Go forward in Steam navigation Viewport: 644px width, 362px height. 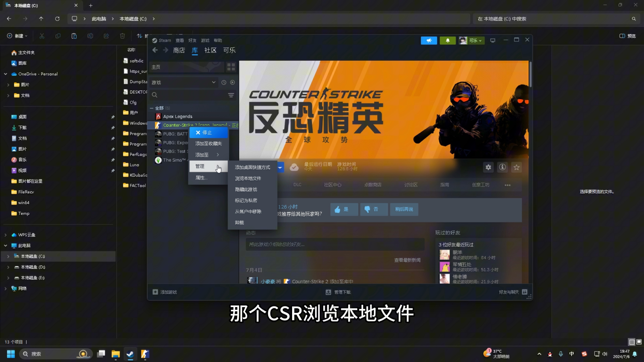(166, 50)
